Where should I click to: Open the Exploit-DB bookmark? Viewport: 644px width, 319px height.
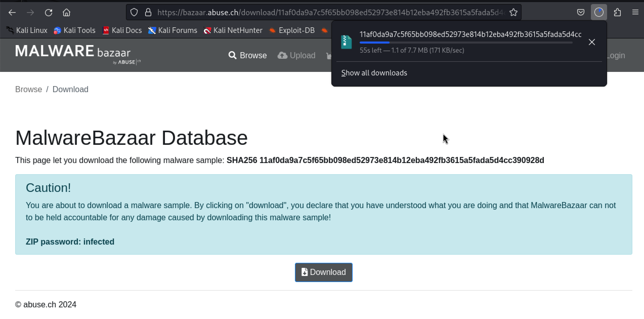point(292,30)
